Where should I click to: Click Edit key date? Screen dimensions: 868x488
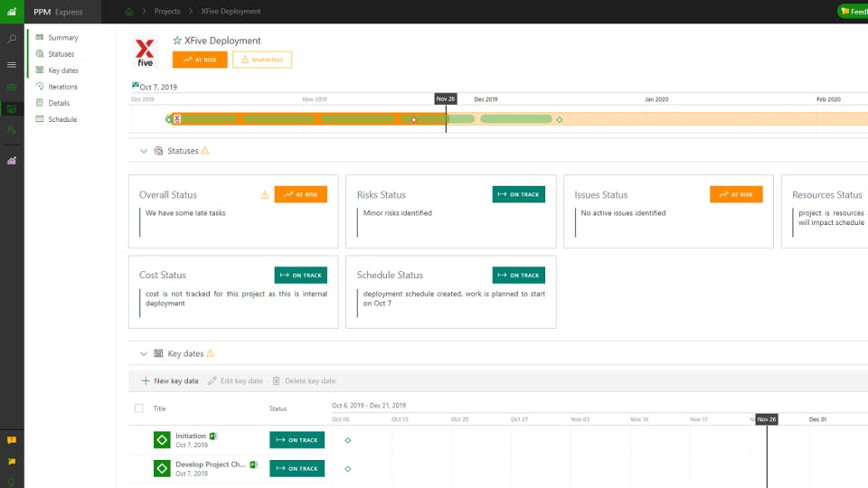click(235, 380)
